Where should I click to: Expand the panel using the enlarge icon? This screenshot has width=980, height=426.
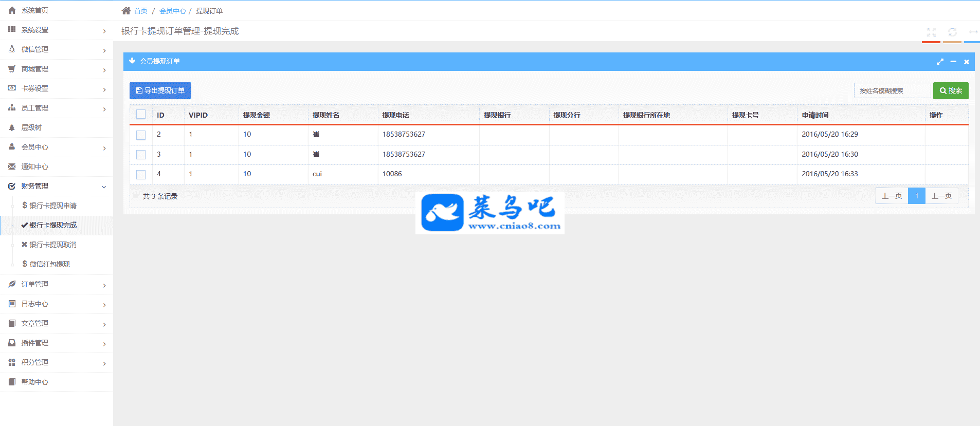pyautogui.click(x=940, y=62)
